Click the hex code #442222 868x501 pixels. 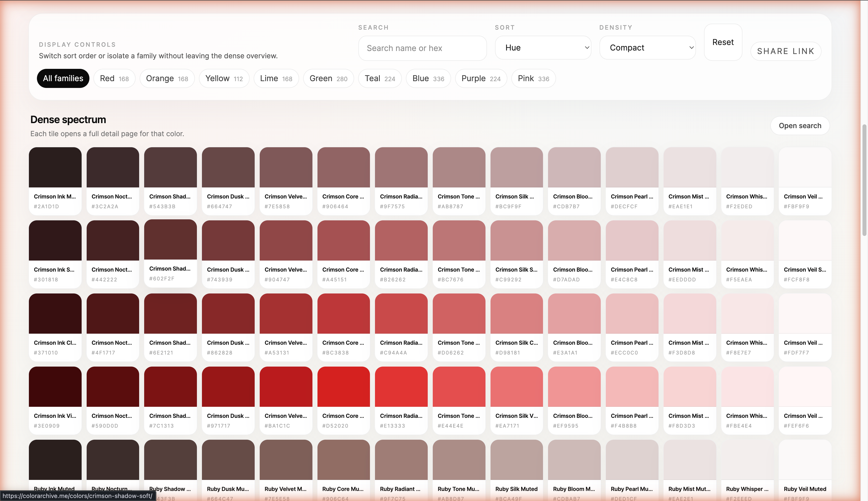(104, 279)
